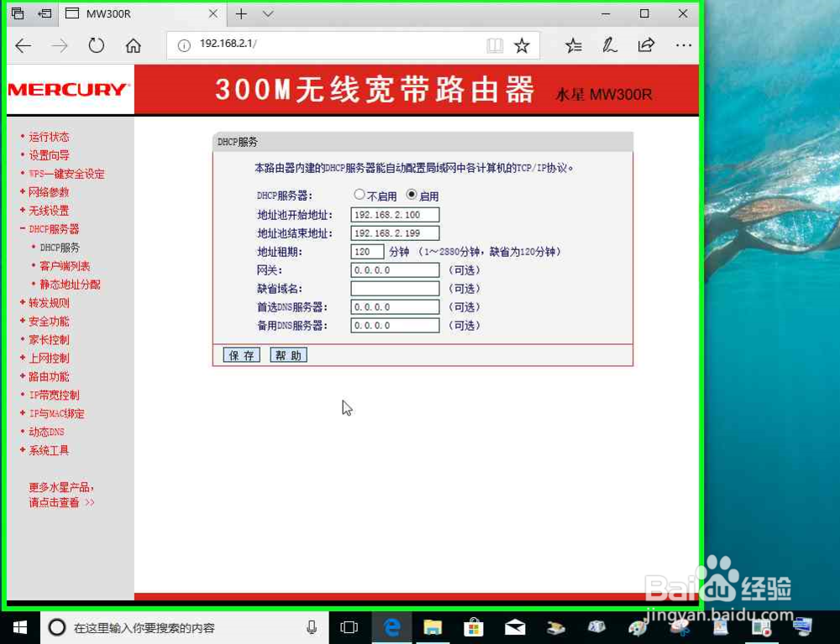Select the annotate pen icon in Edge
This screenshot has height=644, width=840.
click(x=609, y=46)
